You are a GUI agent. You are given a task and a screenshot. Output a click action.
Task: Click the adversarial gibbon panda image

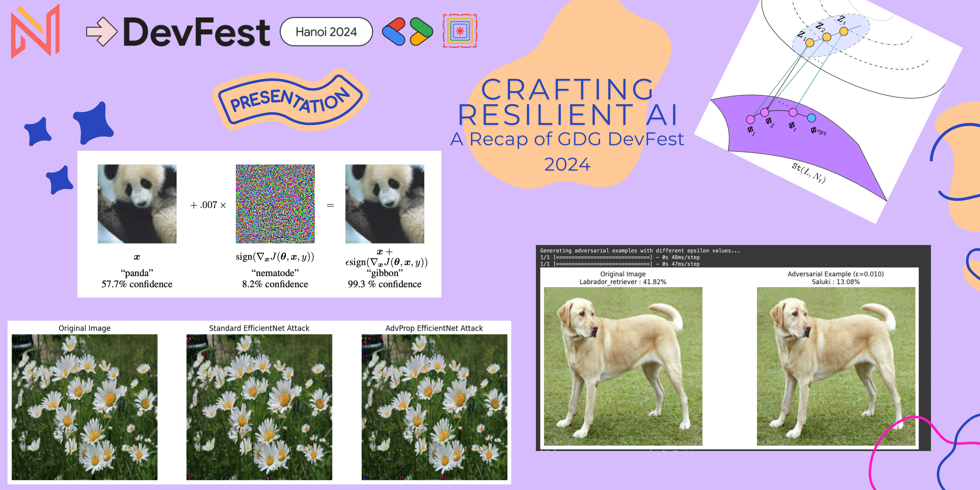tap(385, 204)
